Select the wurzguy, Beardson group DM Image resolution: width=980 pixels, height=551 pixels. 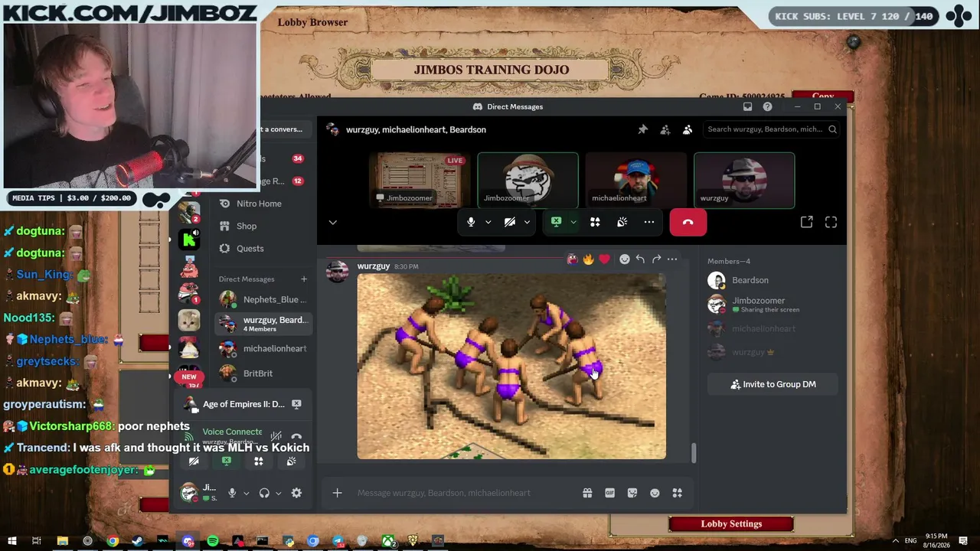point(263,324)
